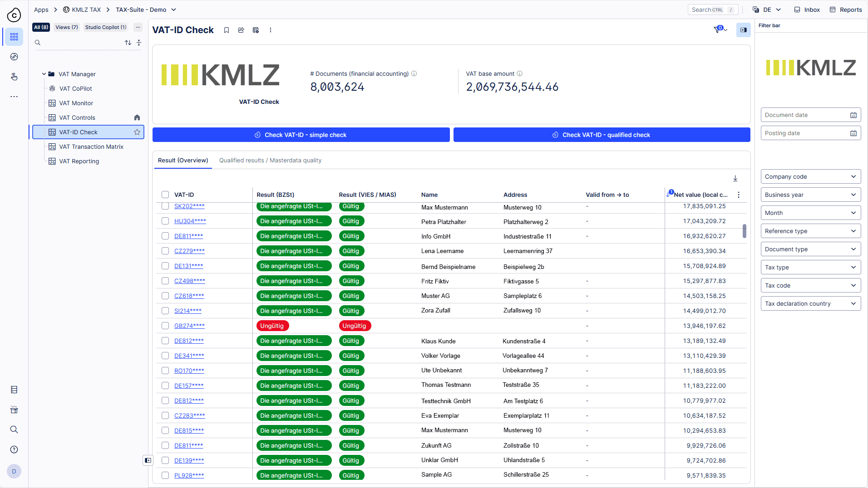Viewport: 868px width, 488px height.
Task: Open the apps grid icon in left rail
Action: 14,37
